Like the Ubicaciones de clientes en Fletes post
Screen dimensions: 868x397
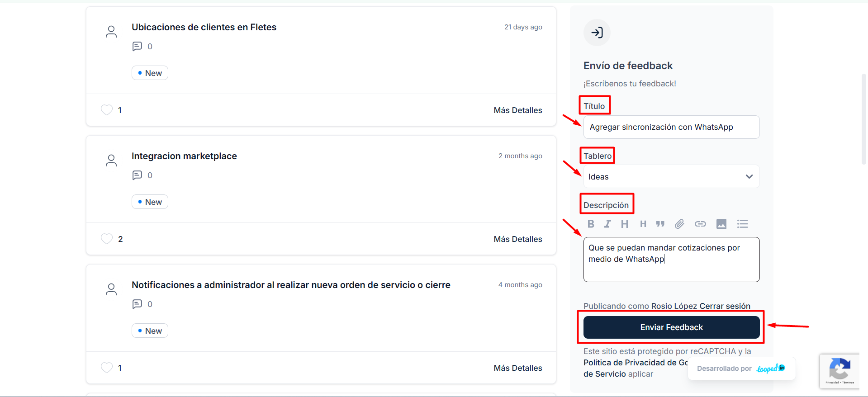(x=107, y=110)
